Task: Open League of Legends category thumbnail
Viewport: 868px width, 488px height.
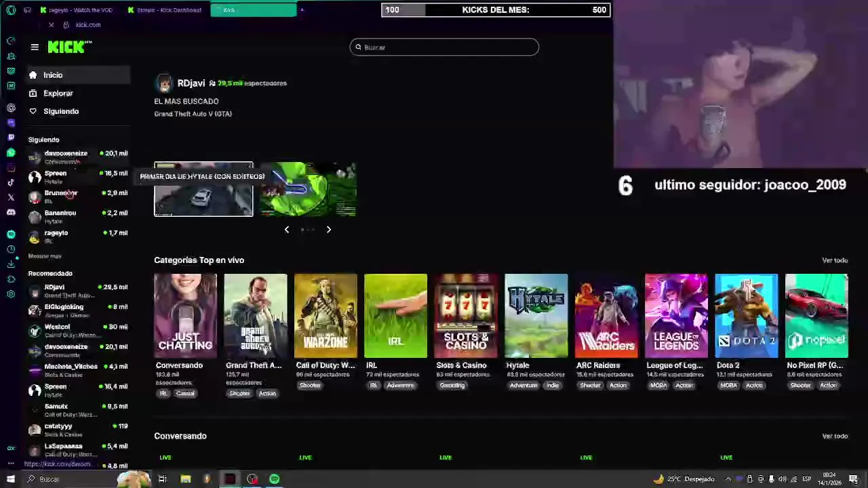Action: click(676, 316)
